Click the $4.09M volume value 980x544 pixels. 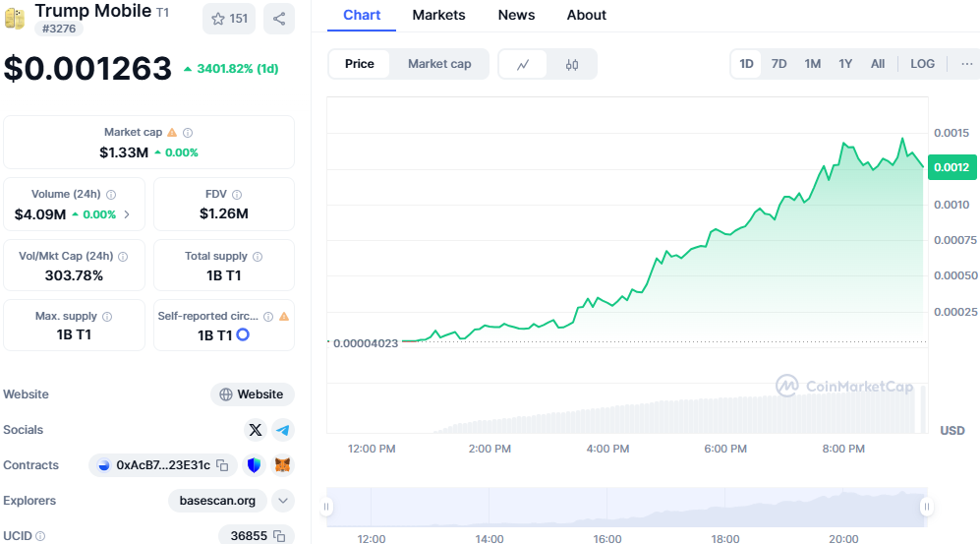pos(40,214)
